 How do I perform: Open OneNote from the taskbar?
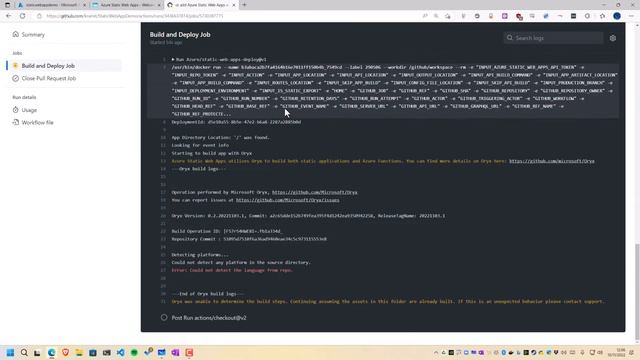click(175, 352)
